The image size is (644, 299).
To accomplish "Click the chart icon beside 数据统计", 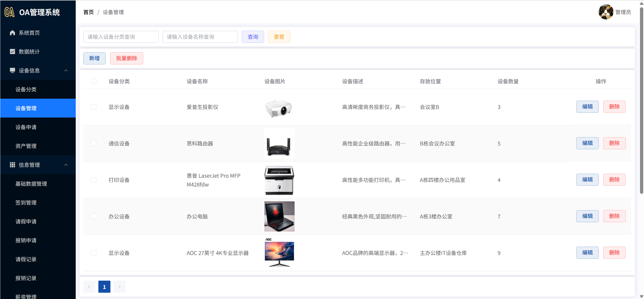I will tap(12, 52).
